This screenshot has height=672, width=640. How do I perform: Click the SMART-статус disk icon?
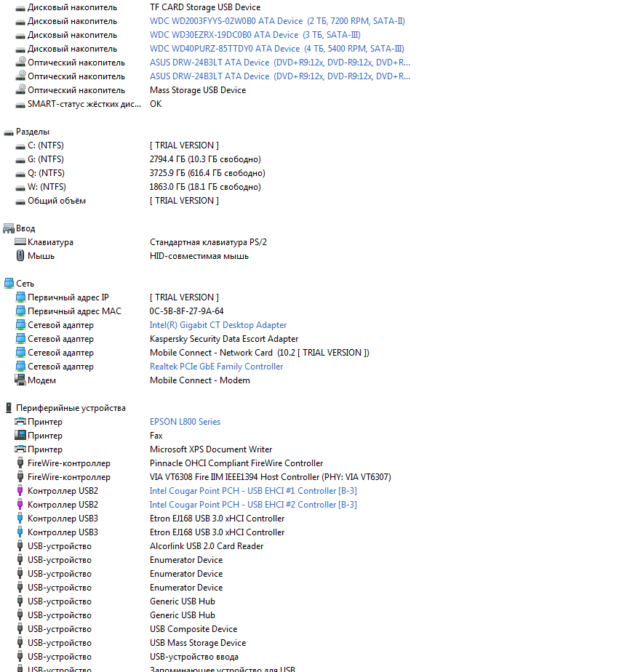(20, 105)
